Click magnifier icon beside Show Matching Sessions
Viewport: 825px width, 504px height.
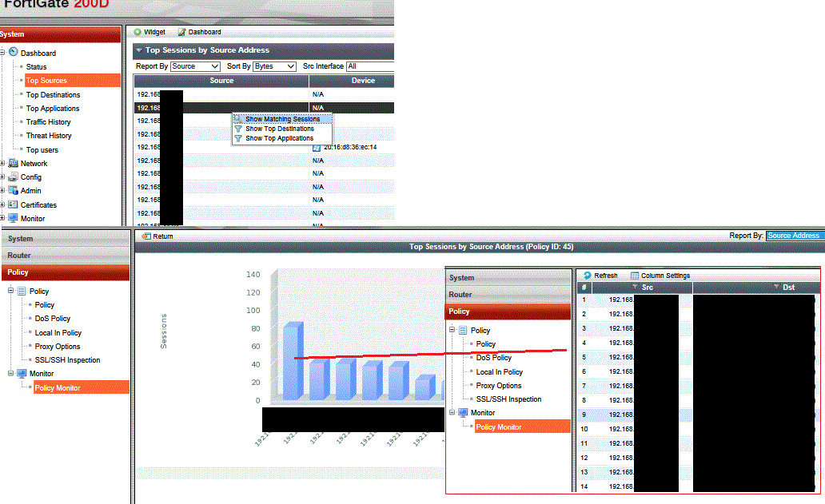coord(238,119)
